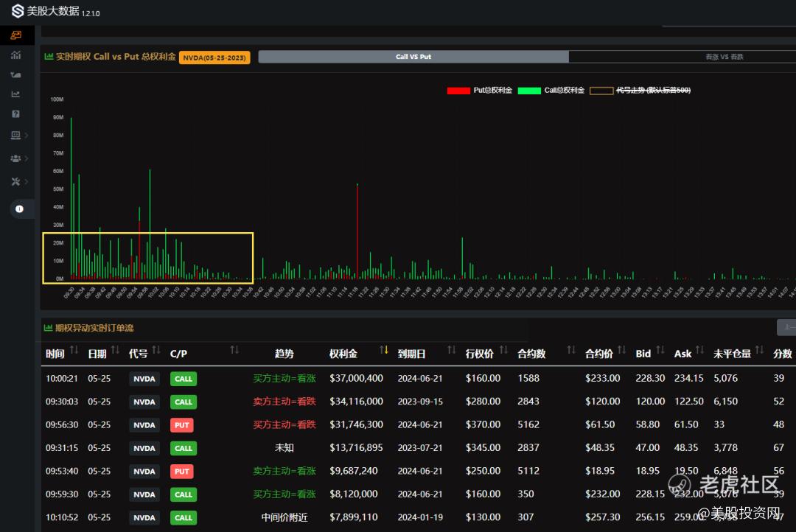
Task: Toggle the Put总权利金 red legend series
Action: point(479,91)
